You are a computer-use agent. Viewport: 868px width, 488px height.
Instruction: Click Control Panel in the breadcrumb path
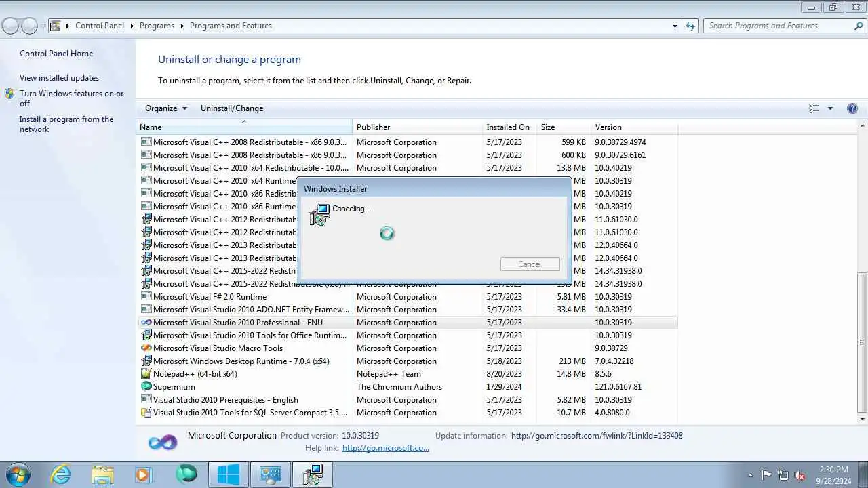100,26
